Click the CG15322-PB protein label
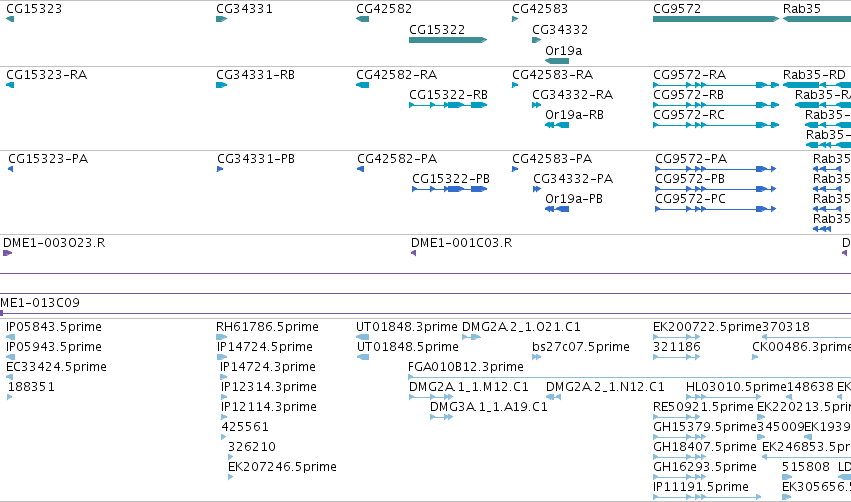 [x=450, y=179]
